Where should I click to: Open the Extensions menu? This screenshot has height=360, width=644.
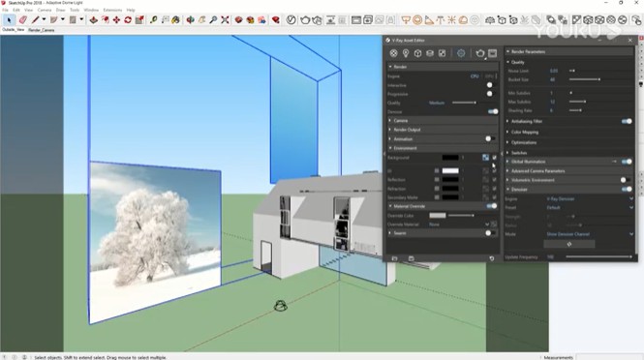point(112,10)
